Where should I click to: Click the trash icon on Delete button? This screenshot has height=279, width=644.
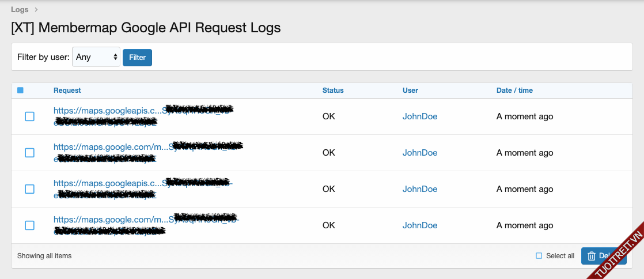[591, 256]
